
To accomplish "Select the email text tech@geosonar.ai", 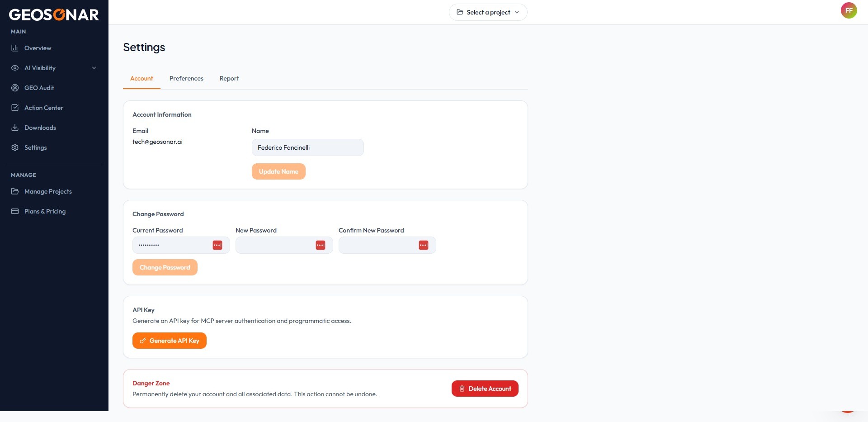I will click(x=157, y=142).
